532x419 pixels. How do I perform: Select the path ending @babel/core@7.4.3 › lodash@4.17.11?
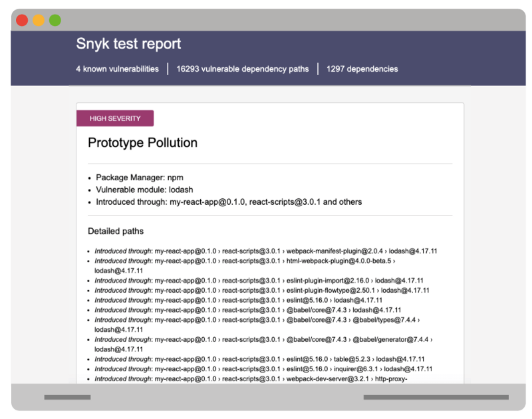tap(247, 310)
